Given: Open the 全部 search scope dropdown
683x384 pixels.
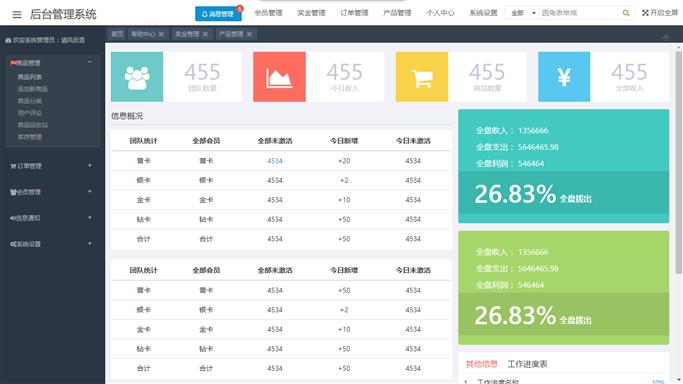Looking at the screenshot, I should [522, 13].
